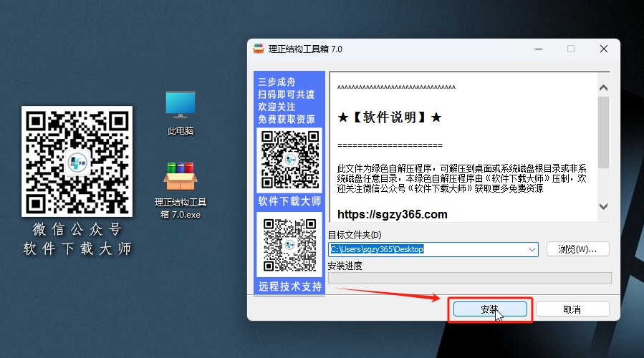Expand the destination folder dropdown arrow
The width and height of the screenshot is (644, 358).
[532, 249]
